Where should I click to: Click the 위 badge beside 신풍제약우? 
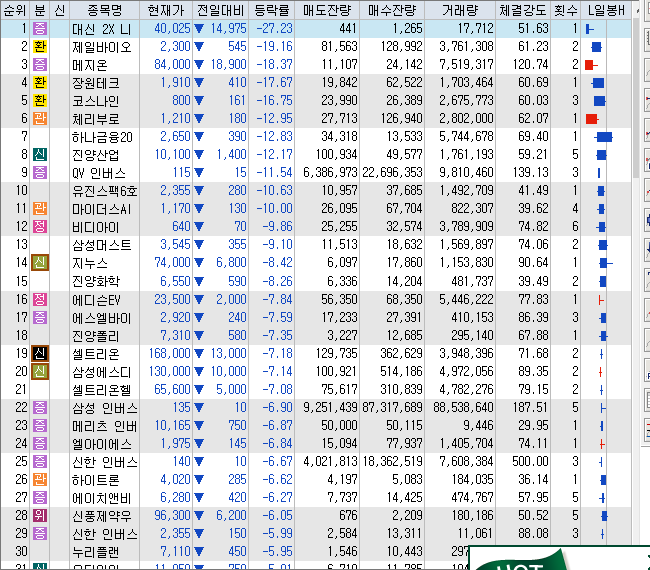pos(40,516)
